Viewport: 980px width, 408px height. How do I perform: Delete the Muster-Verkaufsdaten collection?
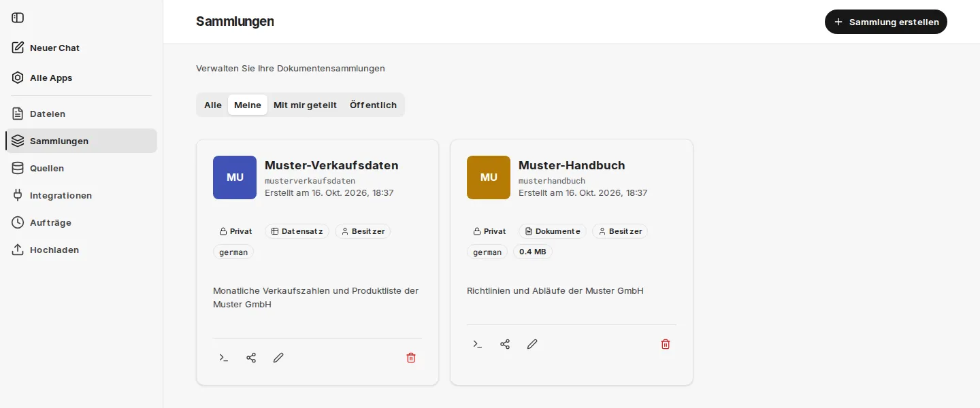click(x=411, y=358)
